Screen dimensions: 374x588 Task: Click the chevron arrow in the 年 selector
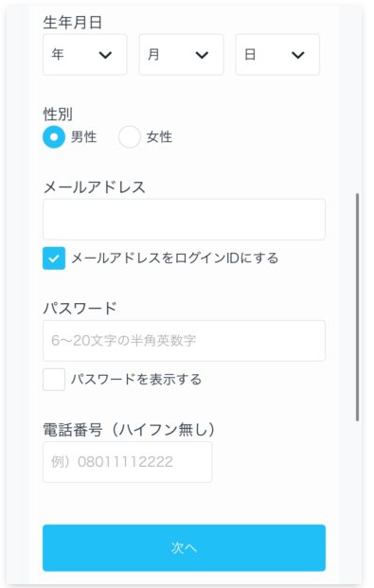pos(105,55)
